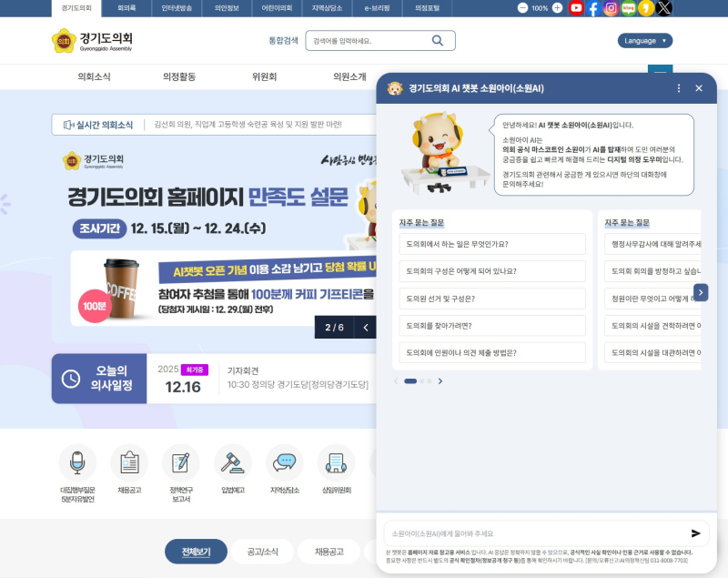Go to previous banner slide arrow

(366, 328)
